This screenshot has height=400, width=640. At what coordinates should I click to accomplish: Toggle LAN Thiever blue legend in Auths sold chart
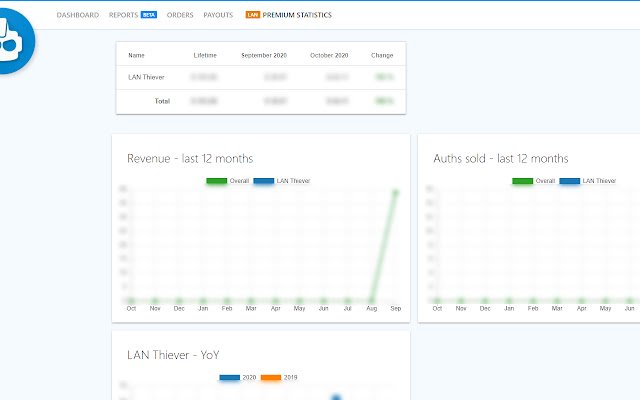(x=588, y=181)
